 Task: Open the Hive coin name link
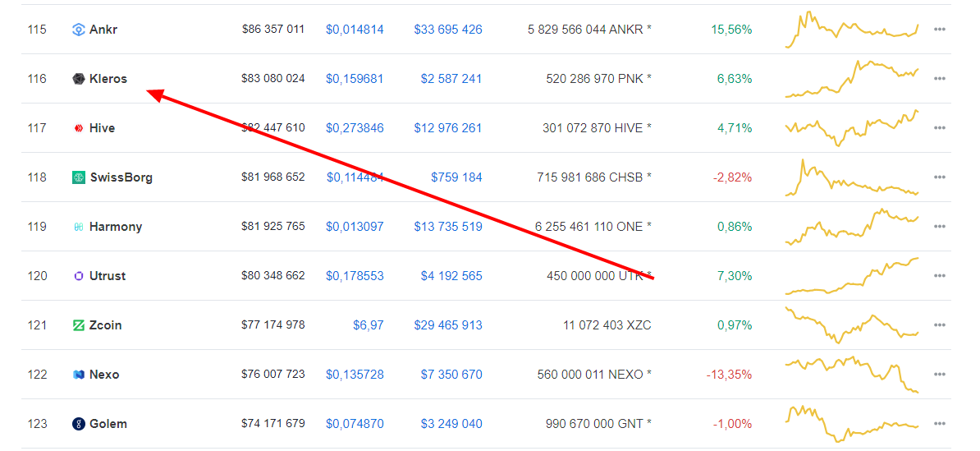tap(102, 128)
